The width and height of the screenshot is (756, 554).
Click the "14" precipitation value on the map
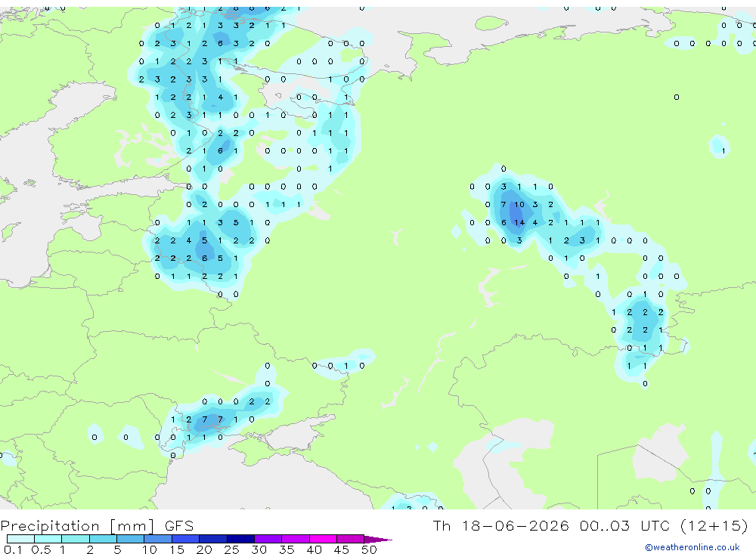click(519, 223)
